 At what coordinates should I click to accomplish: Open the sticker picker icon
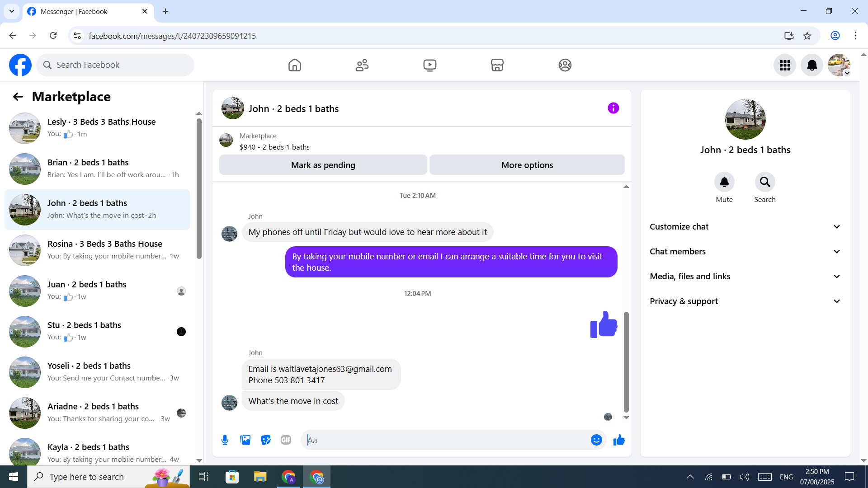click(x=266, y=440)
